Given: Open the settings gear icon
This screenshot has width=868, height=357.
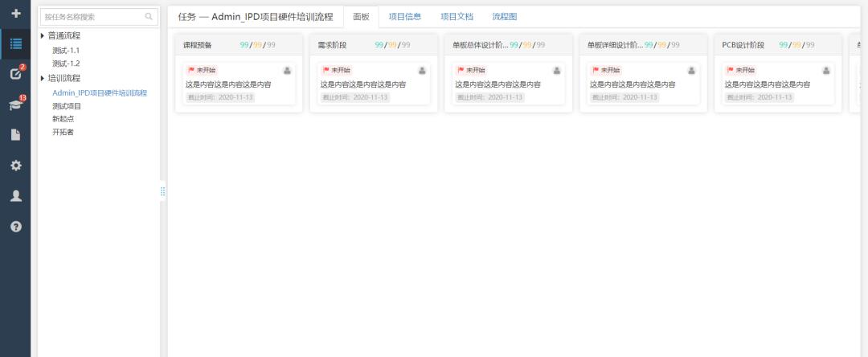Looking at the screenshot, I should coord(15,166).
